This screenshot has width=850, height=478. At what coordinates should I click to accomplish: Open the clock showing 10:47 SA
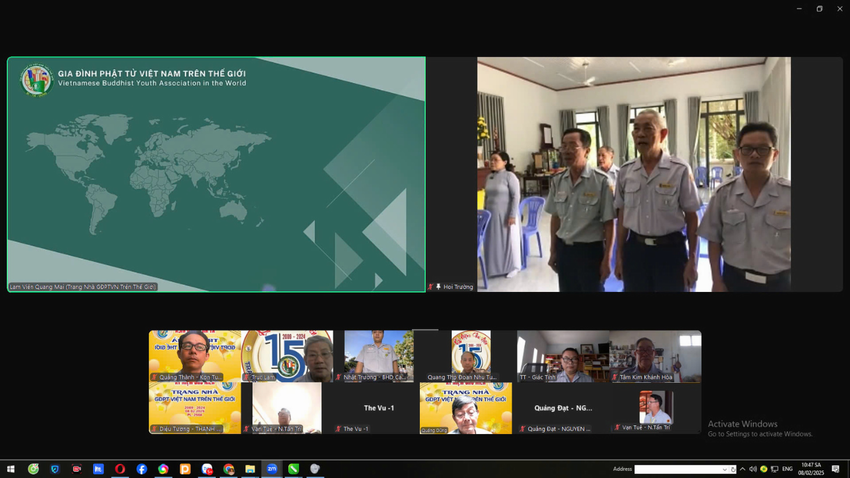click(810, 469)
